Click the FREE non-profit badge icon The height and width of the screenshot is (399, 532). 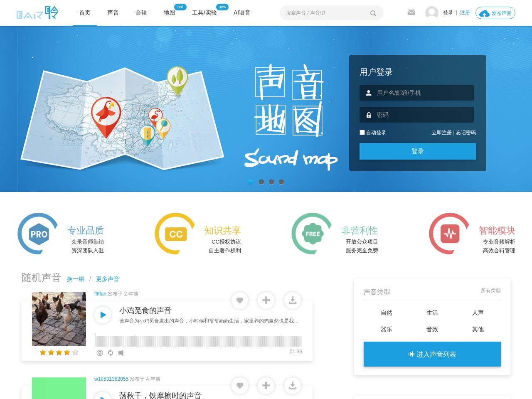pyautogui.click(x=313, y=234)
